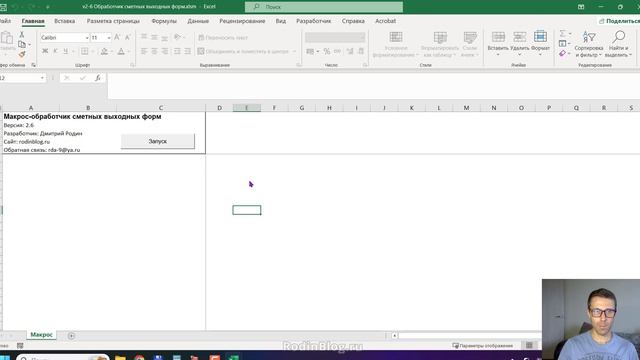Click Format as table button

(x=440, y=44)
